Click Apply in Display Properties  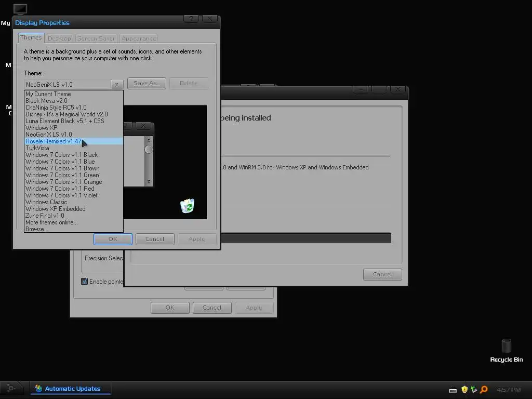[x=197, y=239]
